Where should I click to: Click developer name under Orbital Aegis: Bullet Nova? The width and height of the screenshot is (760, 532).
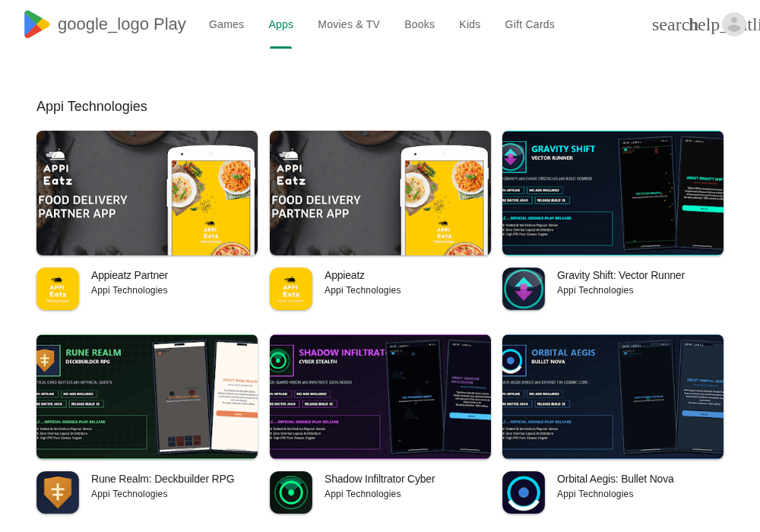pyautogui.click(x=595, y=494)
